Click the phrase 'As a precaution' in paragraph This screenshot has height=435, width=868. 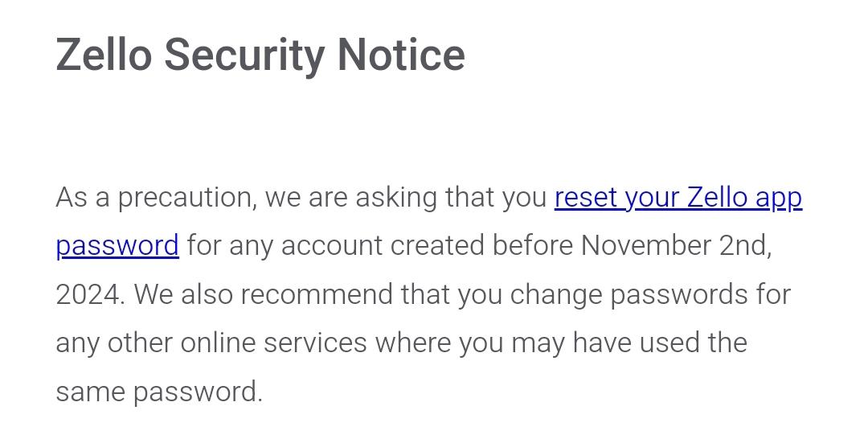[x=157, y=199]
